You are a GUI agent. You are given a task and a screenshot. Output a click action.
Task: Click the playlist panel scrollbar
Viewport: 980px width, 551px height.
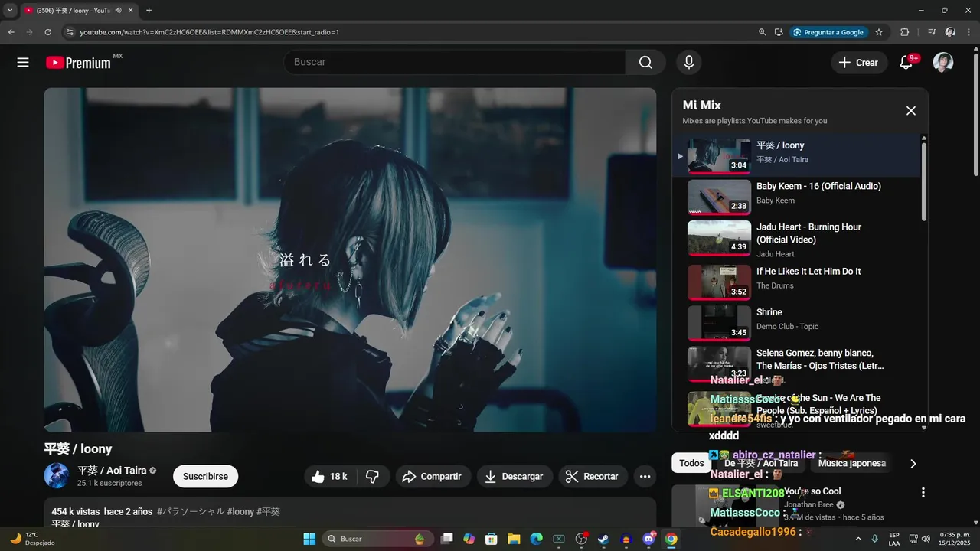(924, 182)
